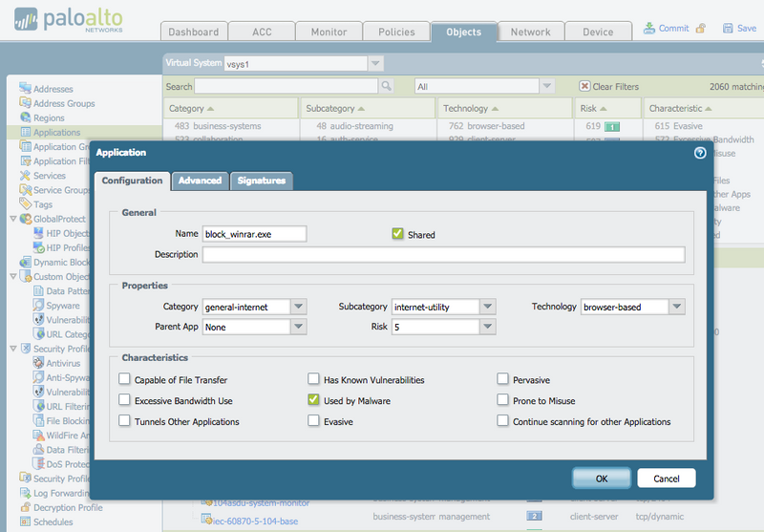Image resolution: width=764 pixels, height=532 pixels.
Task: Open the Signatures tab
Action: pyautogui.click(x=261, y=181)
